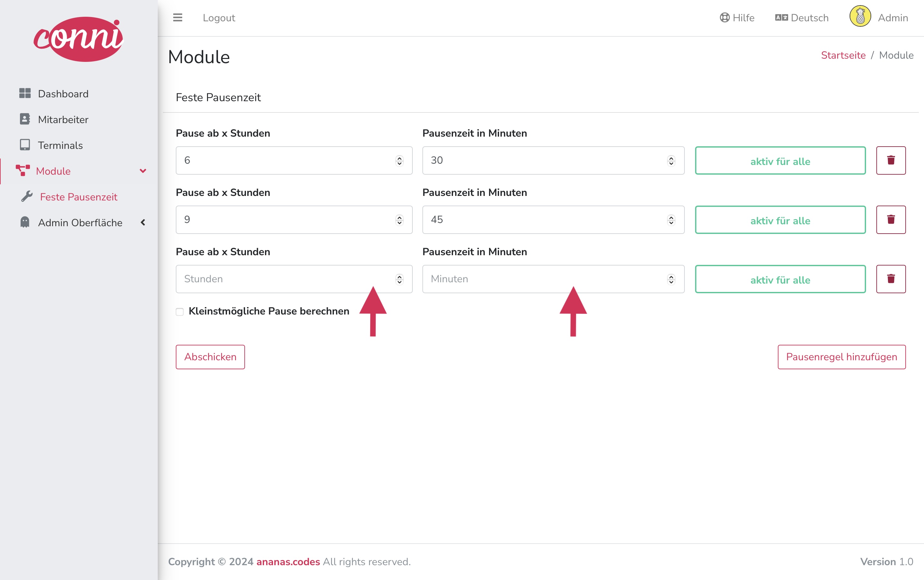
Task: Click the Deutsch language icon
Action: point(781,18)
